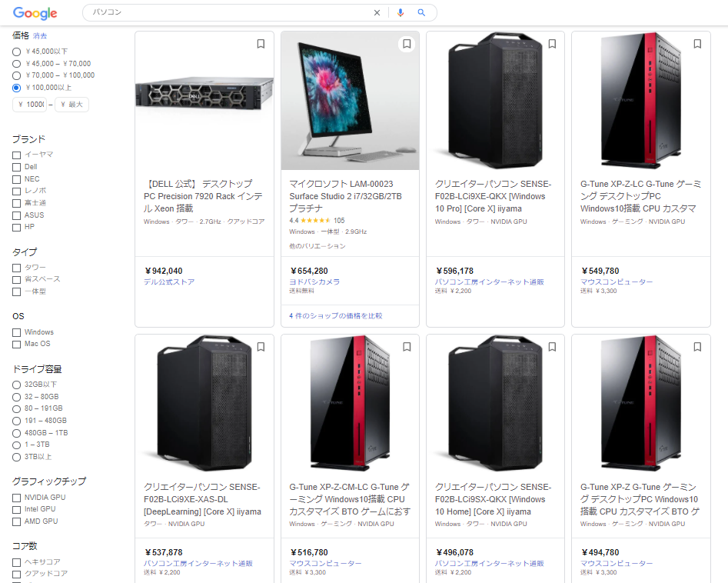Start voice search with microphone
728x583 pixels.
tap(400, 13)
